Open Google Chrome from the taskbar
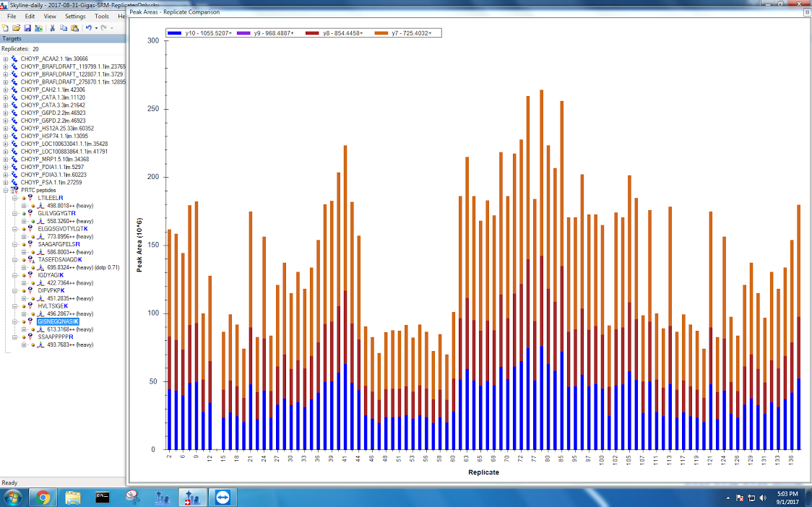812x507 pixels. coord(43,497)
